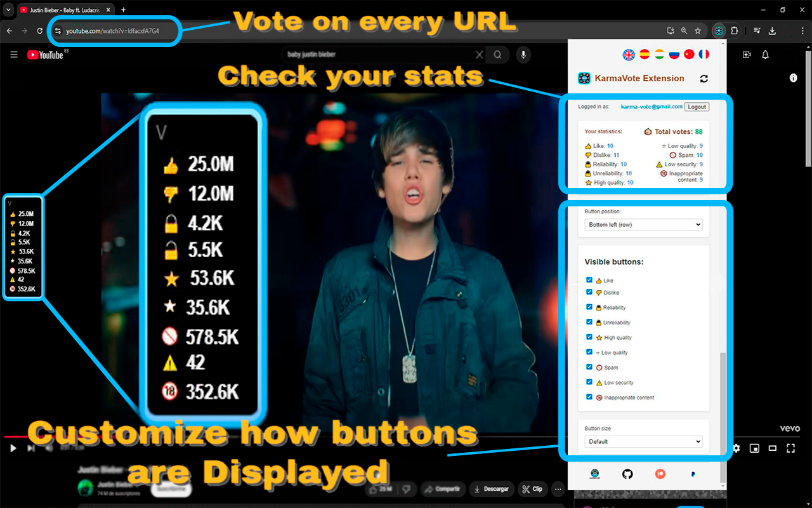The image size is (812, 508).
Task: Switch language with the Spanish flag
Action: click(645, 55)
